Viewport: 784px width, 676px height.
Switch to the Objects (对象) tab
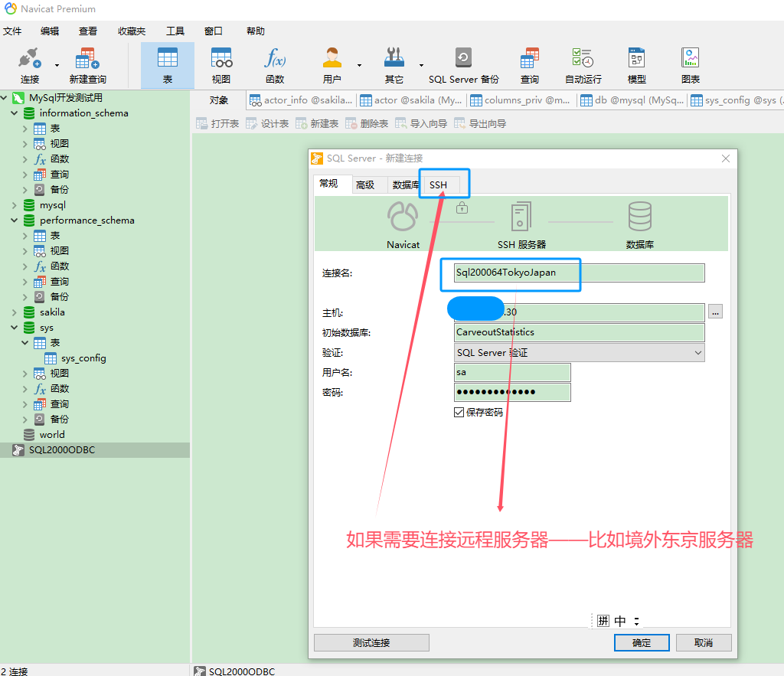[x=218, y=100]
